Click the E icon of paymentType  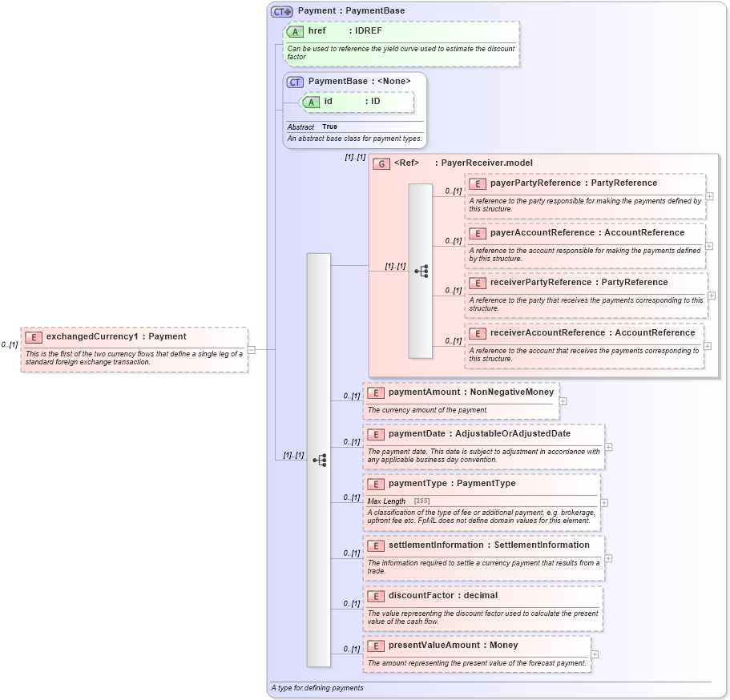376,485
